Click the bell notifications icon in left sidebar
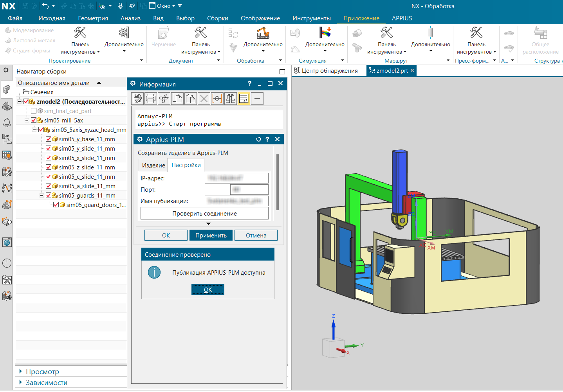This screenshot has height=392, width=563. [x=7, y=122]
